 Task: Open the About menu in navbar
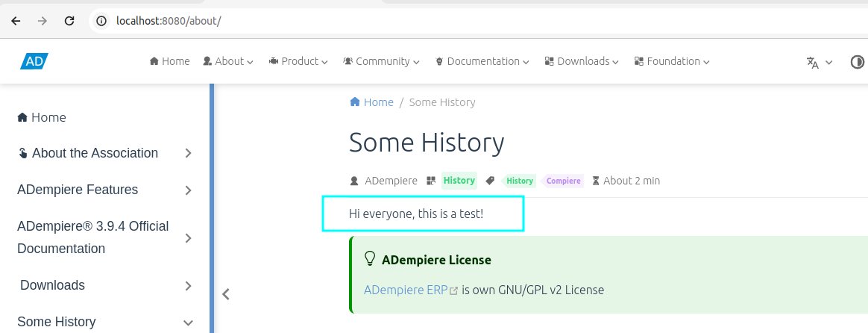click(x=228, y=61)
